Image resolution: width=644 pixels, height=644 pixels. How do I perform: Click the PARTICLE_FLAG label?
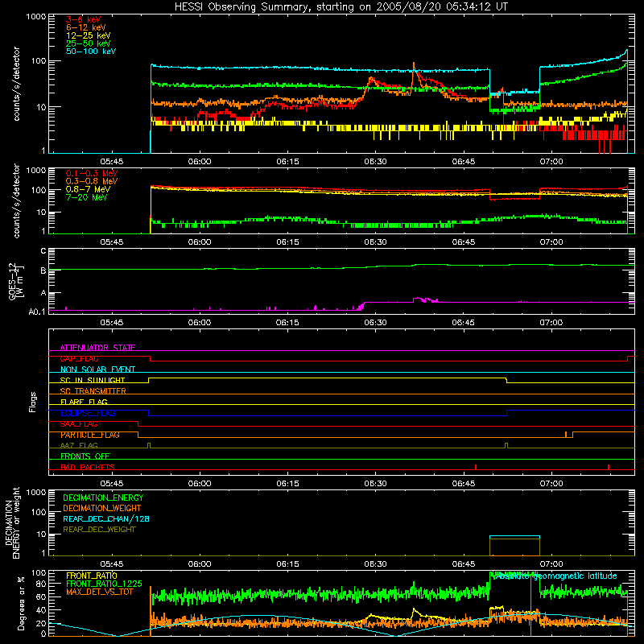pos(90,435)
